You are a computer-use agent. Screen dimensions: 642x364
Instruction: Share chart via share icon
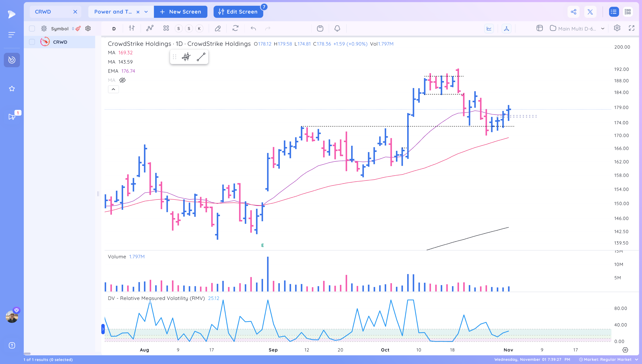point(573,12)
